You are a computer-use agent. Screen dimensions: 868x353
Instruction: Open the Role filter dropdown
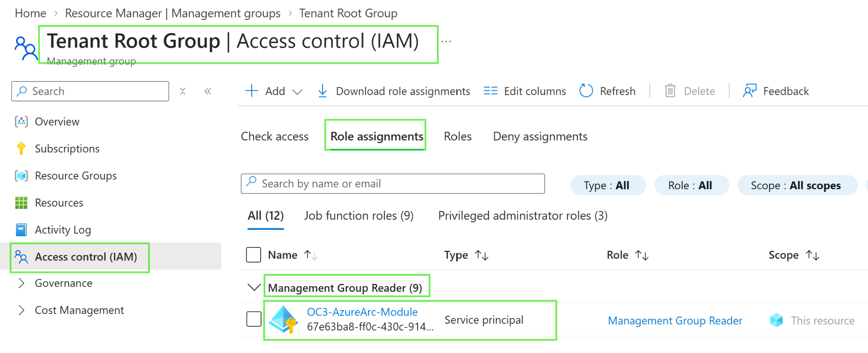tap(692, 185)
